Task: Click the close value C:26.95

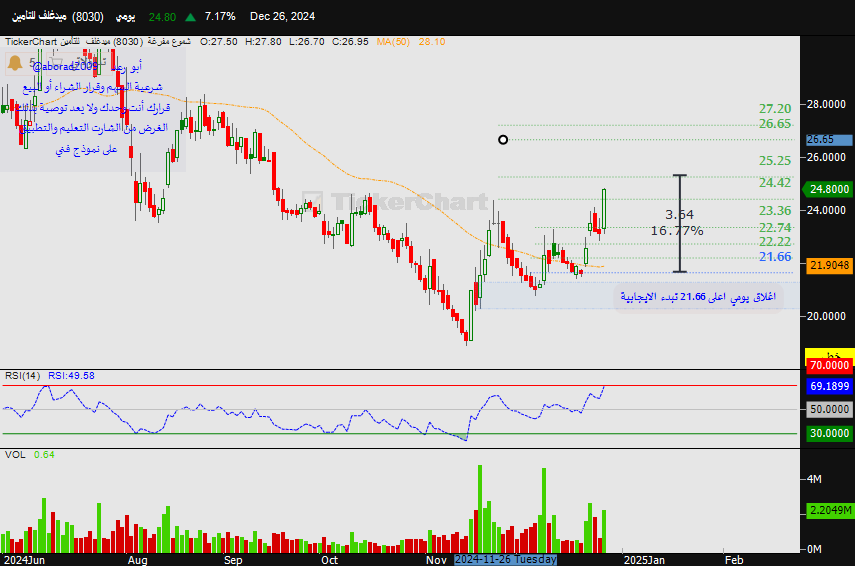Action: pos(350,41)
